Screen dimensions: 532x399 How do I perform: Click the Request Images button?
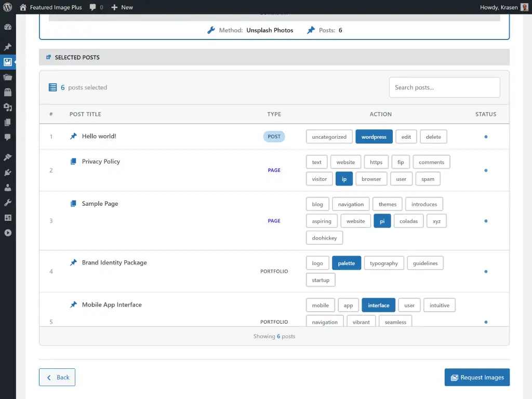[x=477, y=377]
